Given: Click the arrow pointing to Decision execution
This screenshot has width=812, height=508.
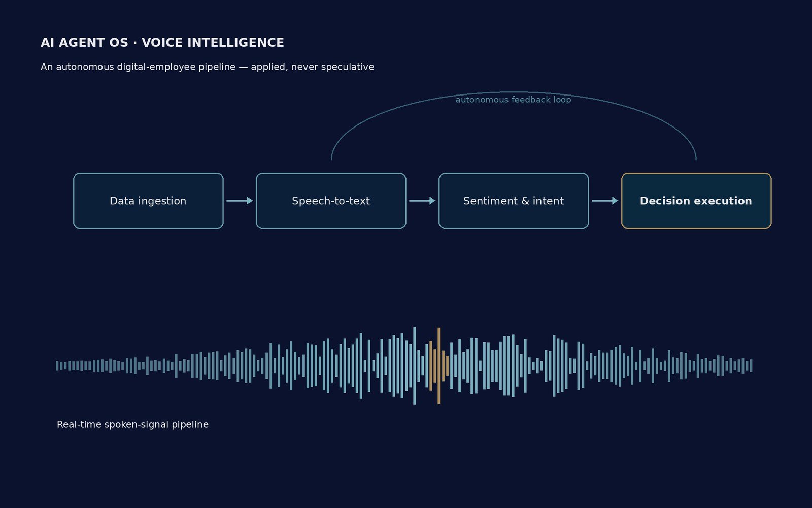Looking at the screenshot, I should [x=605, y=201].
